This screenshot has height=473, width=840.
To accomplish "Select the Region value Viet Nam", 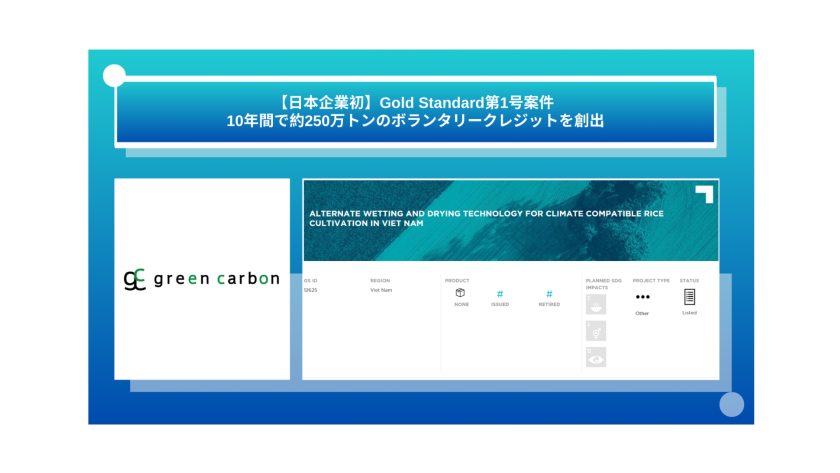I will [381, 290].
